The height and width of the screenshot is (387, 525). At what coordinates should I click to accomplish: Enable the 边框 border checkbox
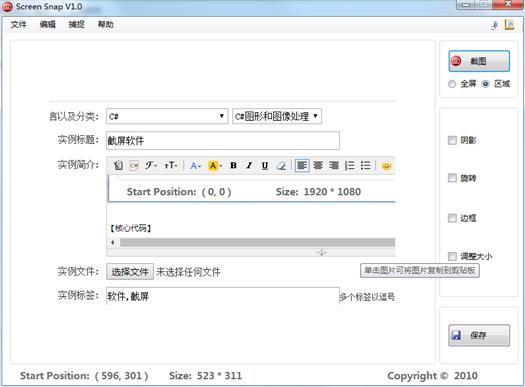[x=452, y=218]
